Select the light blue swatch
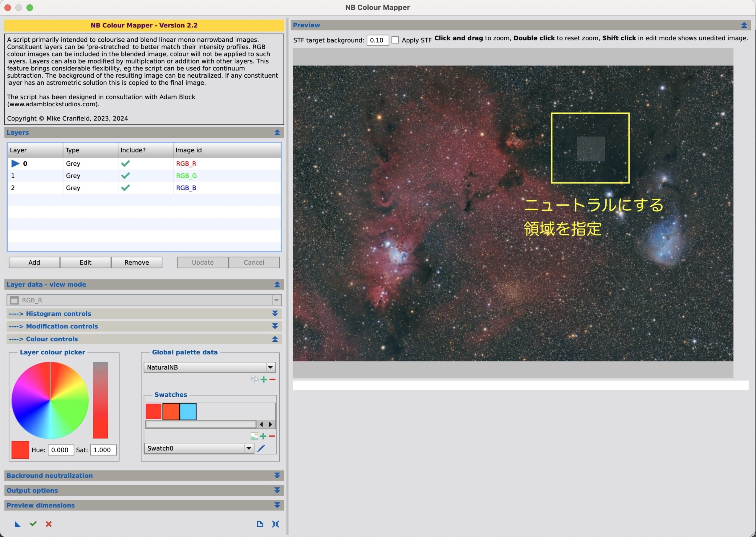The height and width of the screenshot is (537, 756). click(x=188, y=412)
